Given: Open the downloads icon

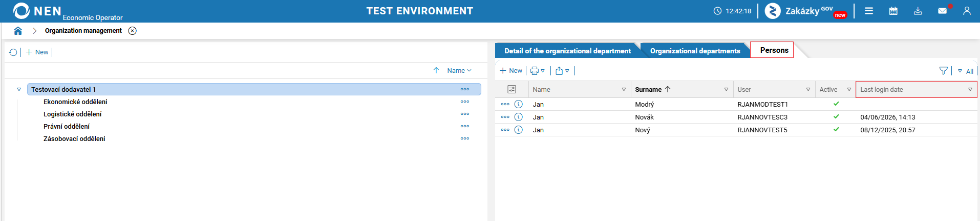Looking at the screenshot, I should (x=918, y=11).
